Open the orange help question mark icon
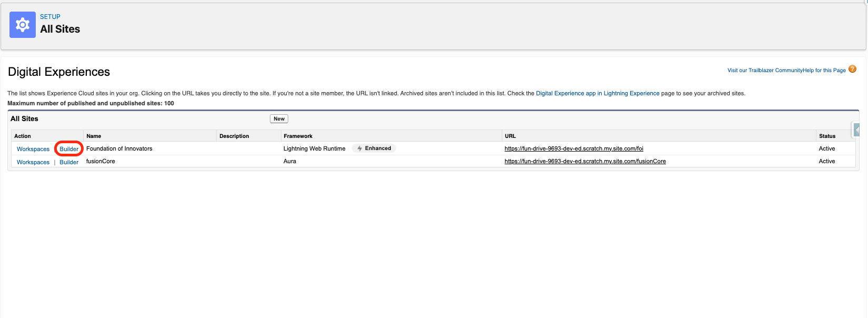Image resolution: width=868 pixels, height=318 pixels. (853, 69)
